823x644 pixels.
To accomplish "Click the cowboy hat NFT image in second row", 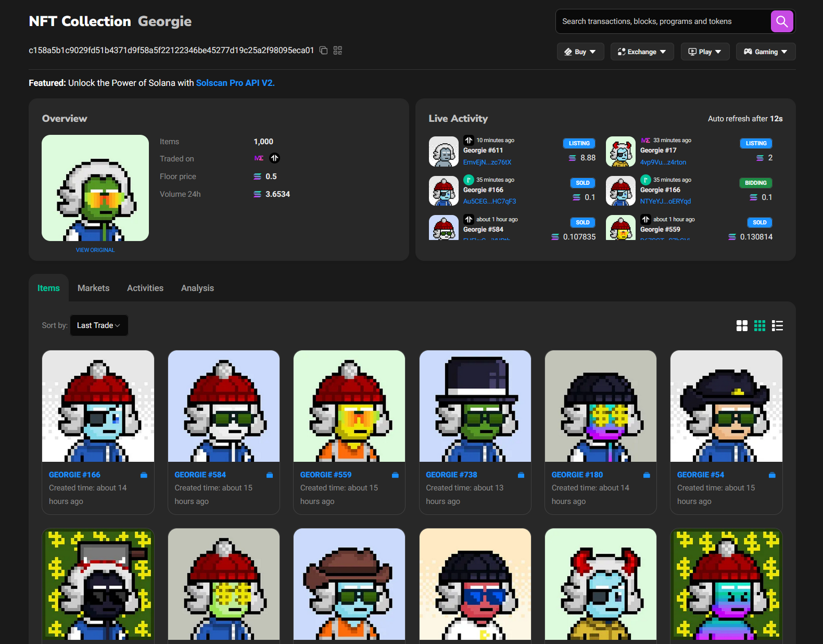I will tap(349, 584).
